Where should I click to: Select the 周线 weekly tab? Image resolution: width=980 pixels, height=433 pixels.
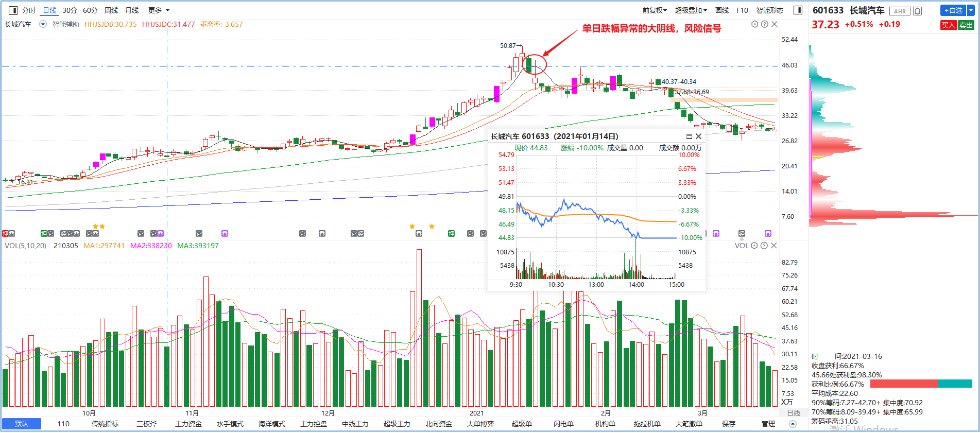[x=111, y=10]
